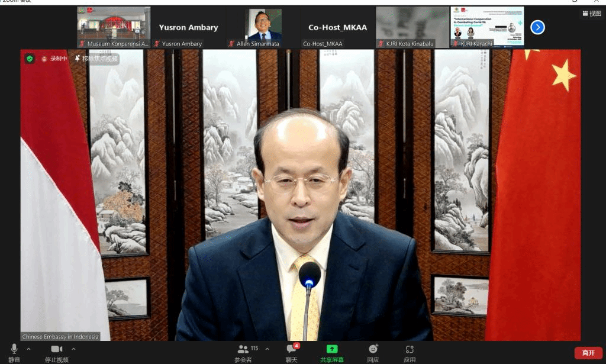Mute the microphone in the toolbar
The width and height of the screenshot is (606, 364).
point(14,349)
